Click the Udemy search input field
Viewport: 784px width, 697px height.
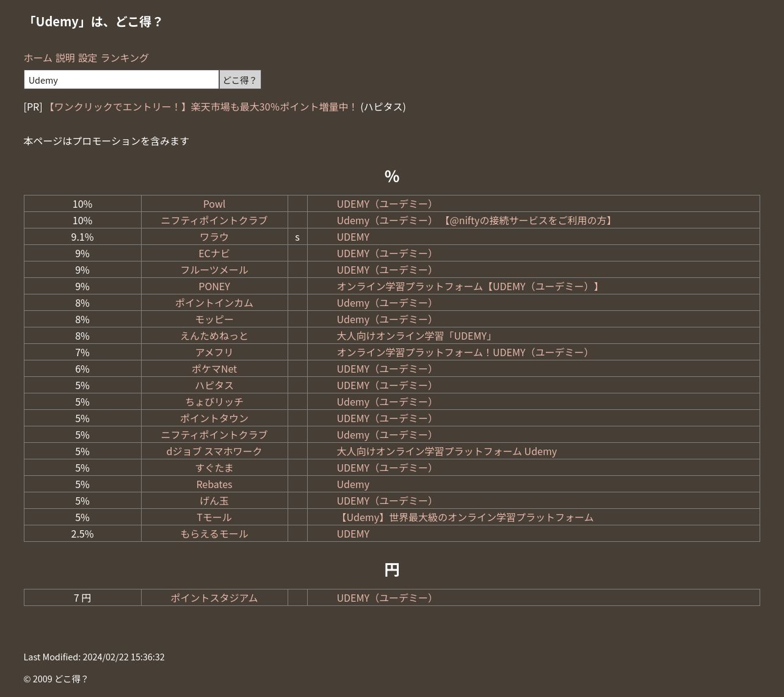[122, 79]
